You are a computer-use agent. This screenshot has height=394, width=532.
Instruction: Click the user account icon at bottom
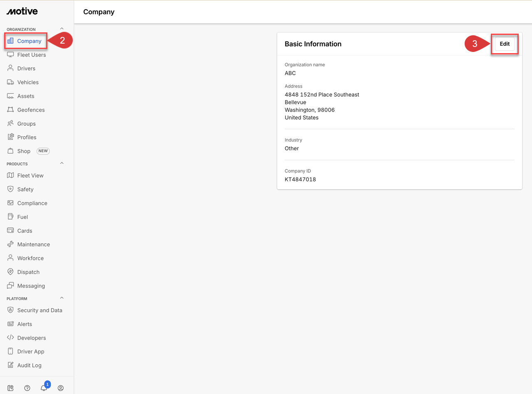coord(61,388)
